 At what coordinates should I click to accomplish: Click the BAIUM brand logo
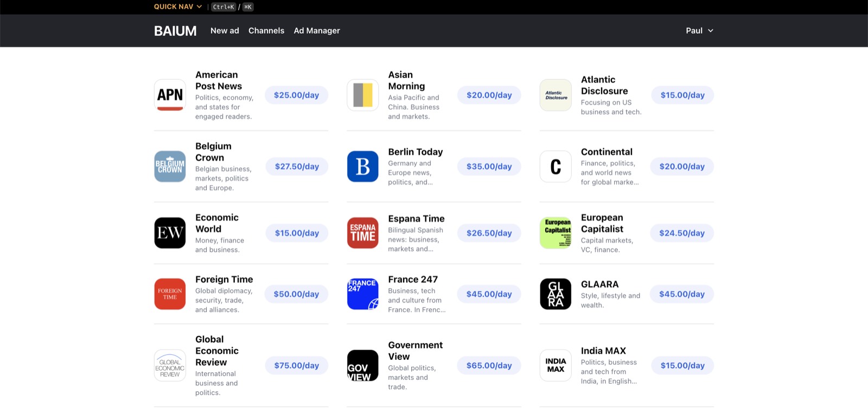tap(175, 31)
